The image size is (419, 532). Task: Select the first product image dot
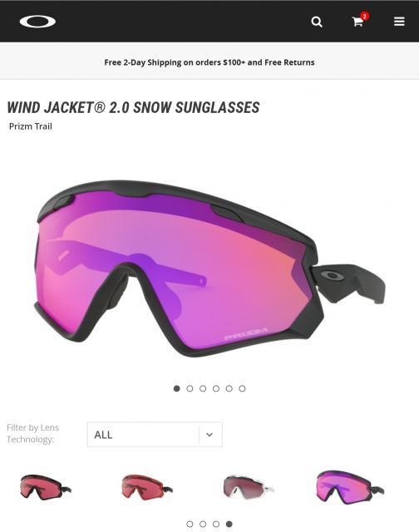coord(176,388)
